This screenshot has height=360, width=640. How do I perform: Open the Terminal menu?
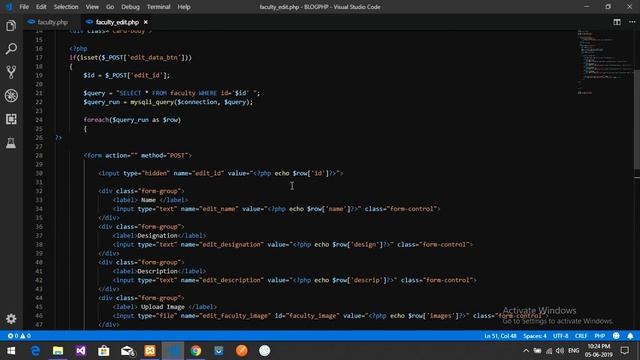158,7
